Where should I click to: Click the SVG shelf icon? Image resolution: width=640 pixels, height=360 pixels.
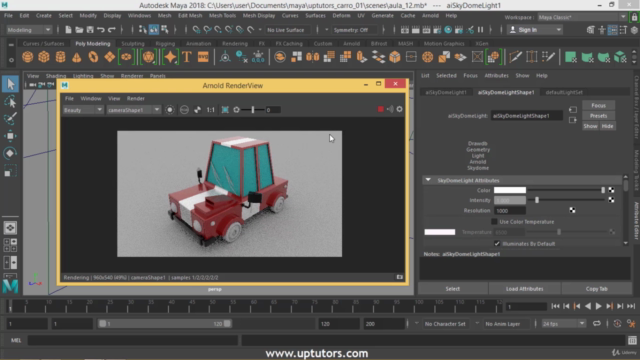pos(203,57)
